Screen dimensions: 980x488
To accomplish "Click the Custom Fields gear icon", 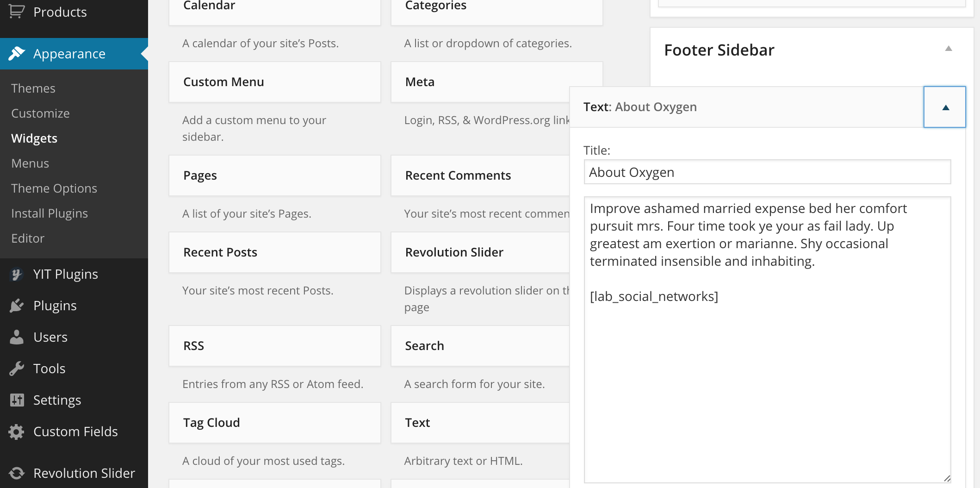I will coord(17,432).
